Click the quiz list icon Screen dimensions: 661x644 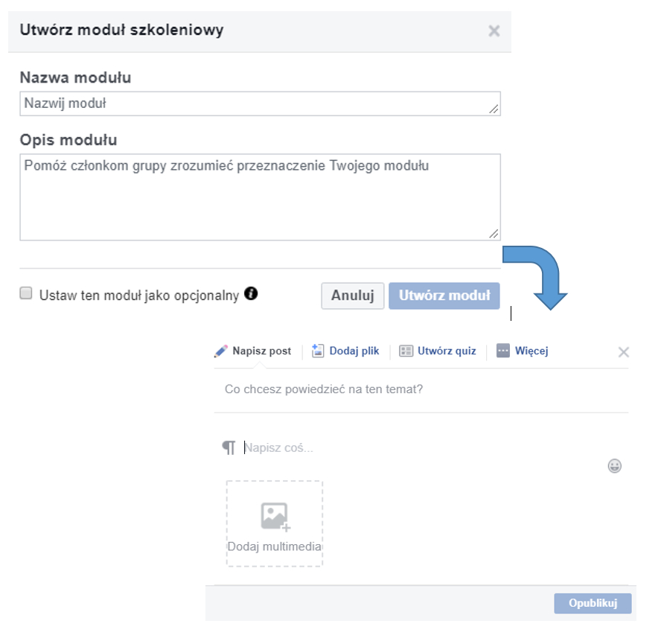point(406,351)
